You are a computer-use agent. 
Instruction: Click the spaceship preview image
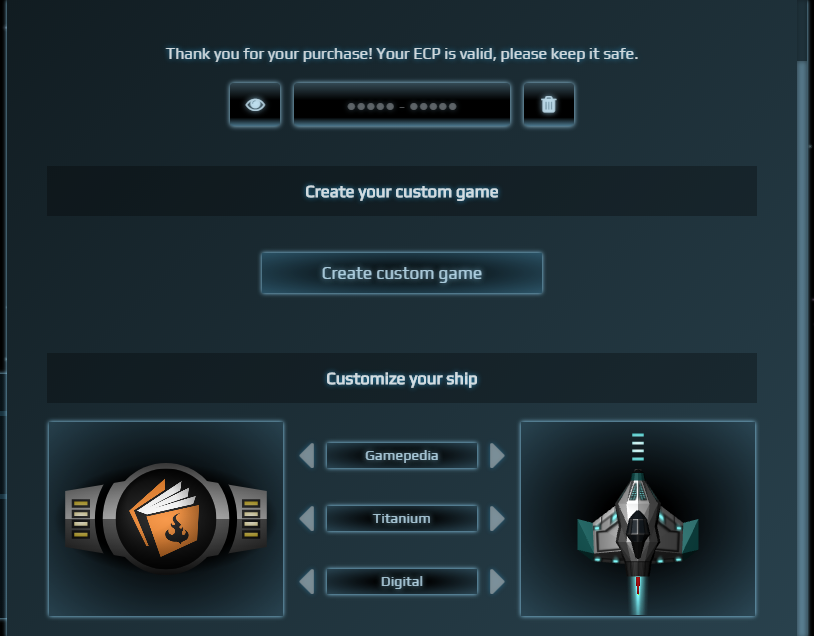(x=638, y=519)
